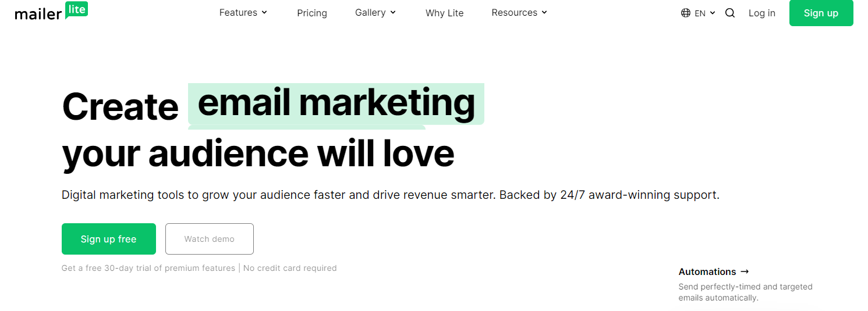Open the Why Lite page
The height and width of the screenshot is (311, 868).
tap(445, 13)
